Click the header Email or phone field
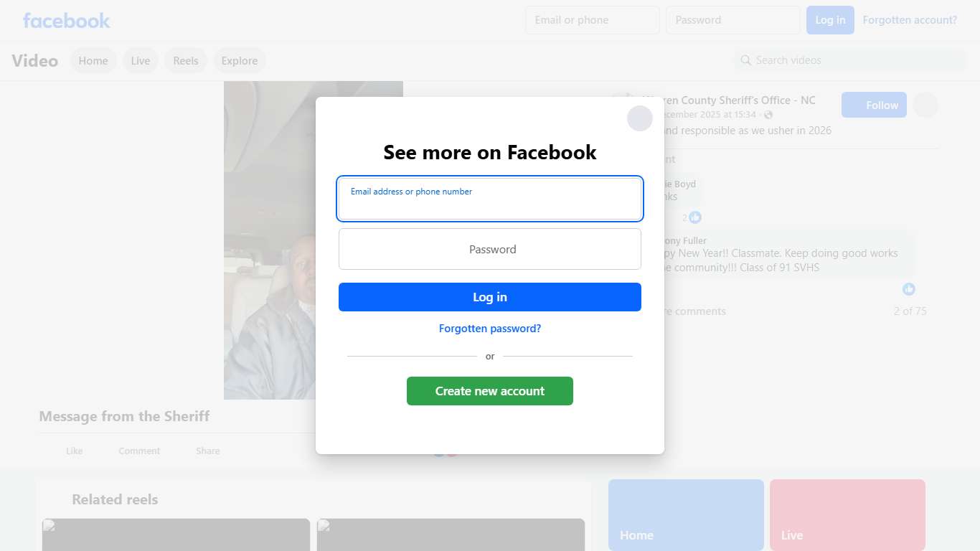The image size is (980, 551). (x=593, y=20)
